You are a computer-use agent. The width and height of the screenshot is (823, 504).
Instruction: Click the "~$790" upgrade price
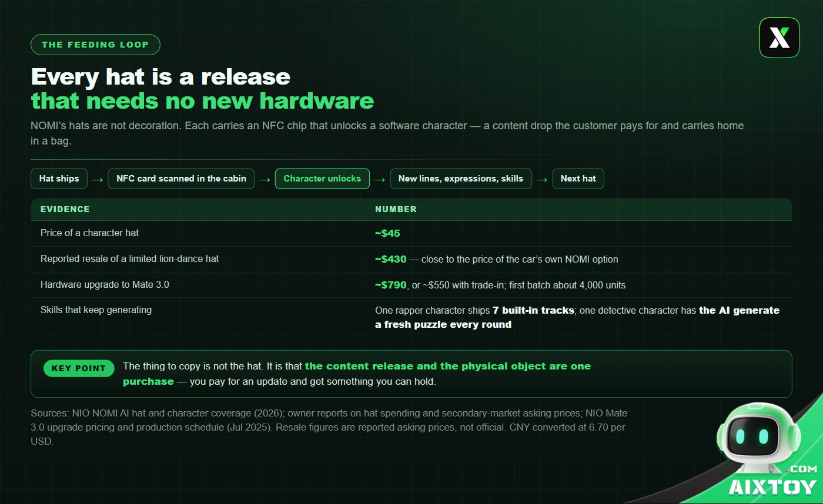click(390, 285)
